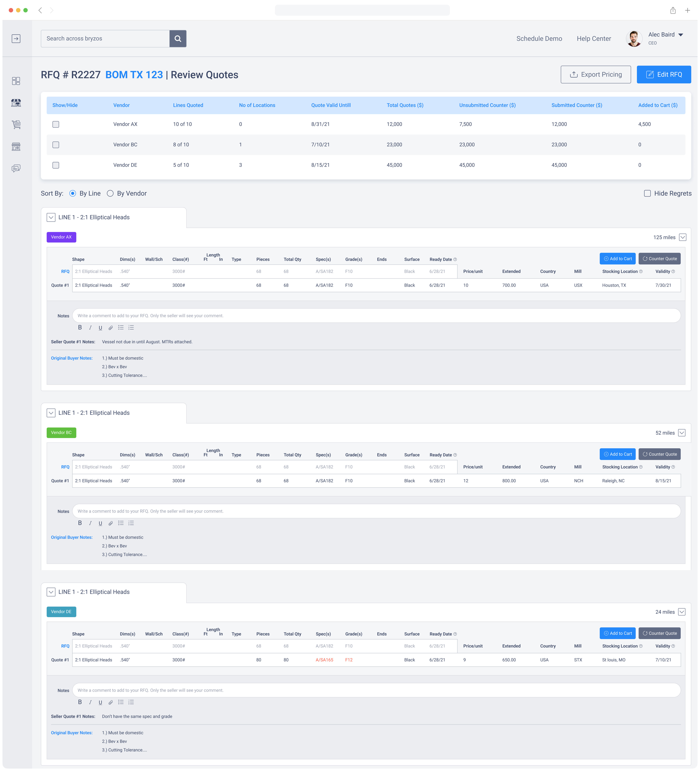Enable the Hide Regrets checkbox
The image size is (700, 771).
pos(647,194)
